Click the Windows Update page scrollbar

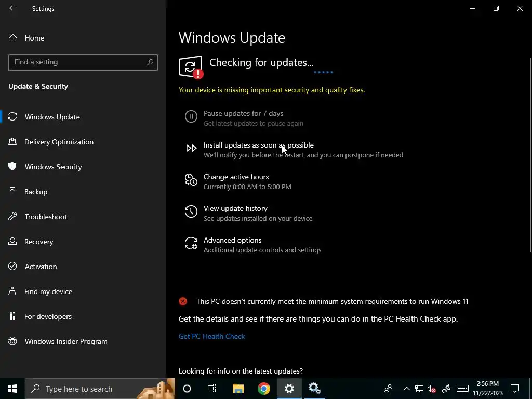click(x=530, y=155)
